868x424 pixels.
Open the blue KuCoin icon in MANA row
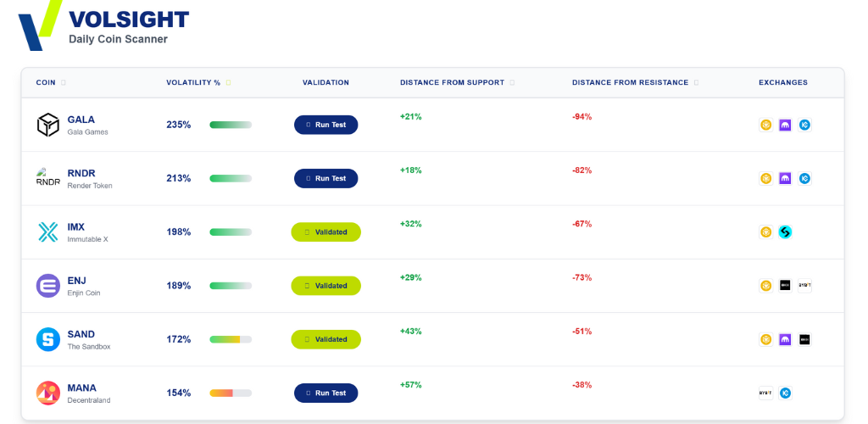click(785, 393)
